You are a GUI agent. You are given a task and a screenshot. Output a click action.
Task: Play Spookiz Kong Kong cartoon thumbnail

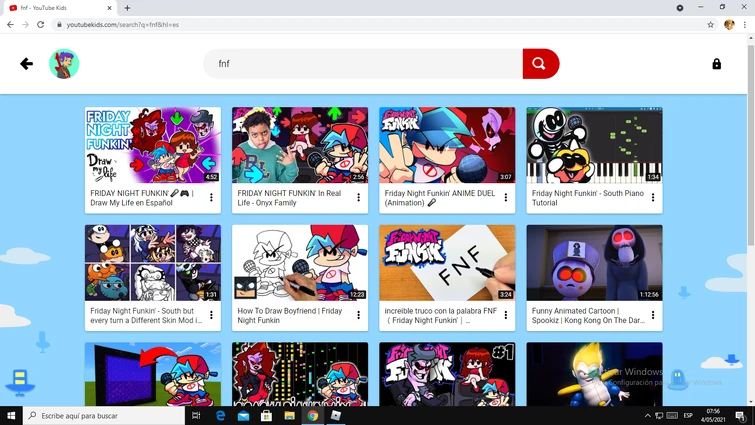[595, 263]
